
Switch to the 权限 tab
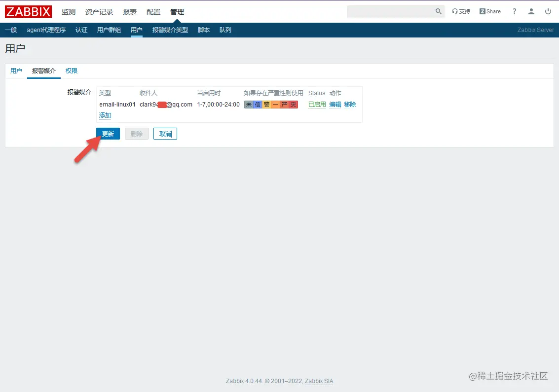[71, 71]
